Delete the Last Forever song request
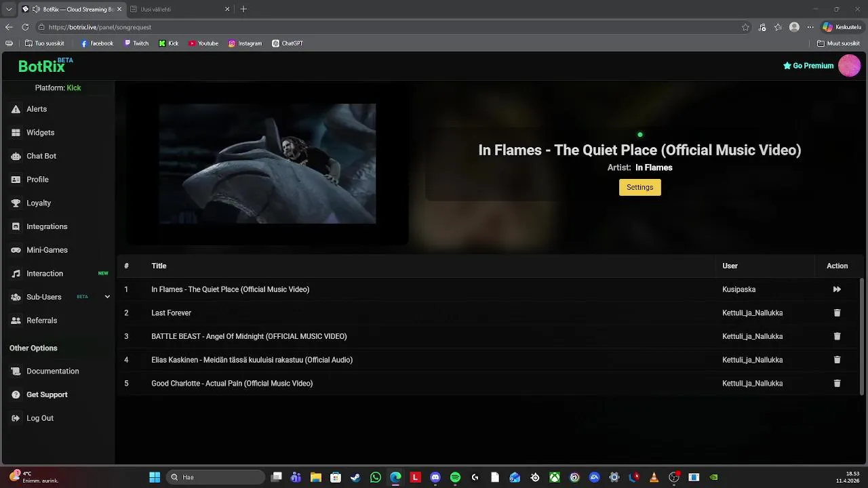 (x=837, y=313)
